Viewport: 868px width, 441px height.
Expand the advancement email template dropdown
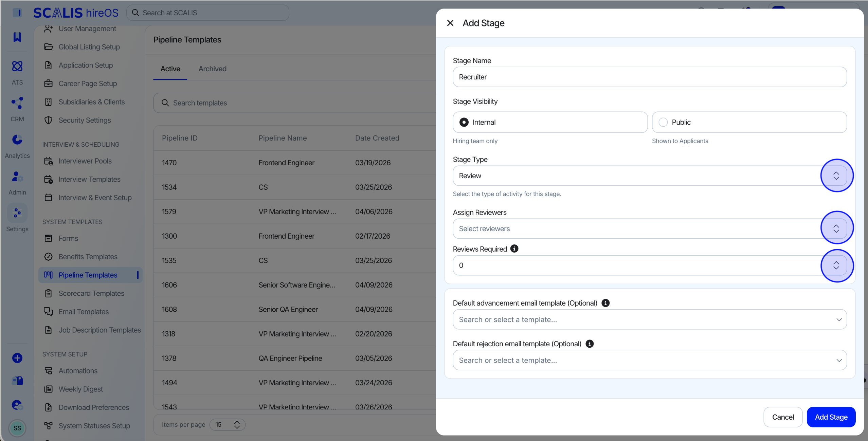[839, 319]
